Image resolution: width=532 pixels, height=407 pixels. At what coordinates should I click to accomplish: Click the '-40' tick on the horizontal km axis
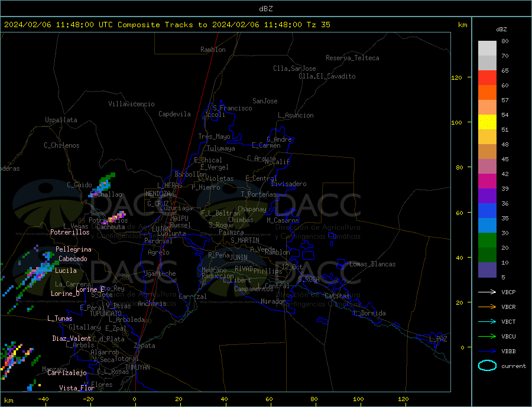coord(43,399)
